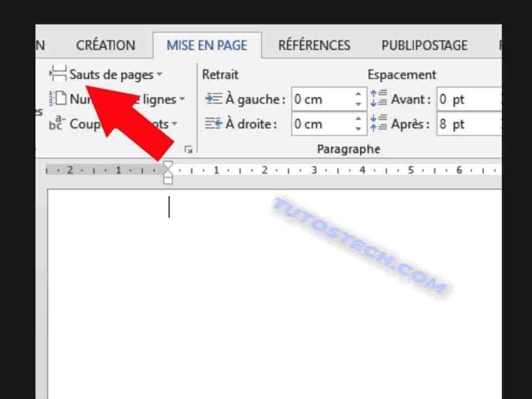Screen dimensions: 532x399
Task: Click the right indent (À droite) icon
Action: pyautogui.click(x=213, y=124)
